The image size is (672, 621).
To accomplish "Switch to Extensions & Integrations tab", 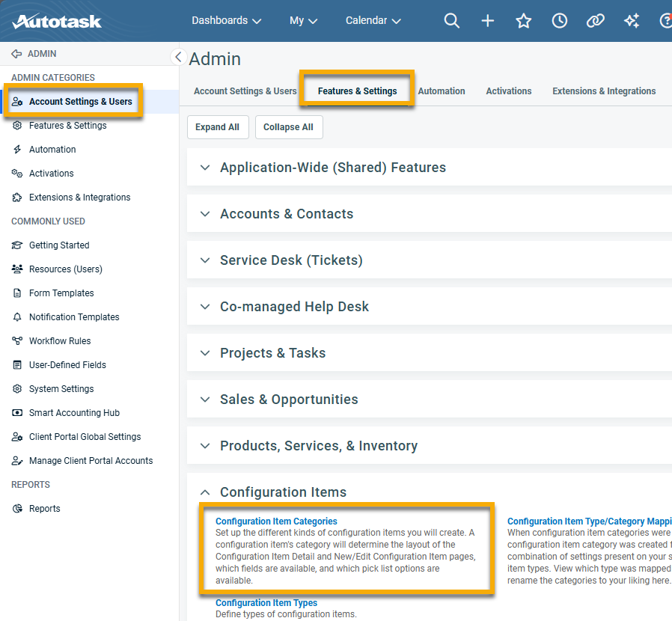I will [x=604, y=91].
